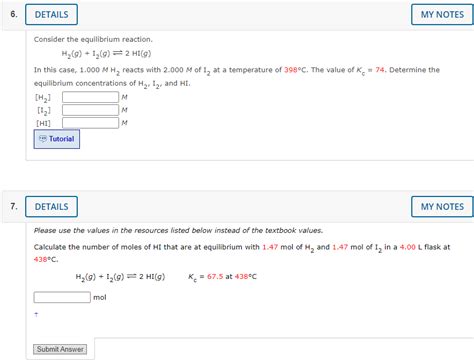This screenshot has width=474, height=364.
Task: Open the blue dagger footnote link
Action: pyautogui.click(x=36, y=314)
